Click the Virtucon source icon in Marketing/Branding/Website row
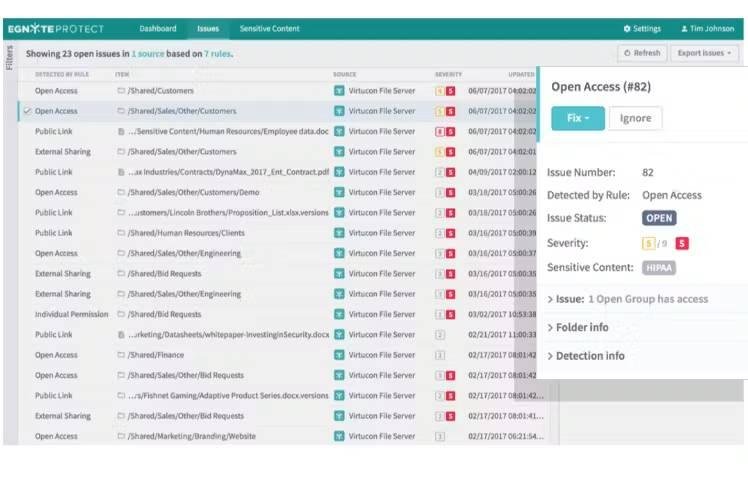748x483 pixels. [339, 436]
